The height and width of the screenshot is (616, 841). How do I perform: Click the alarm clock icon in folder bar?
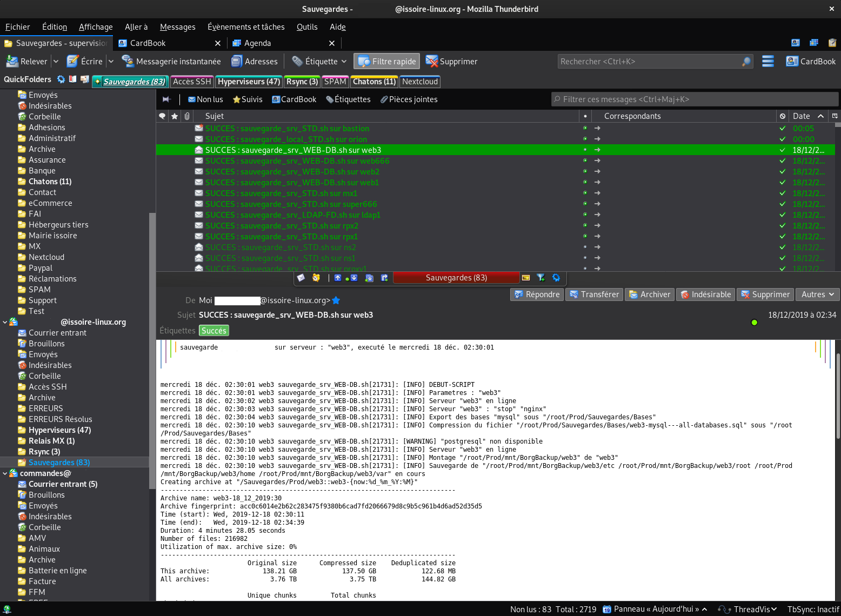pos(316,278)
